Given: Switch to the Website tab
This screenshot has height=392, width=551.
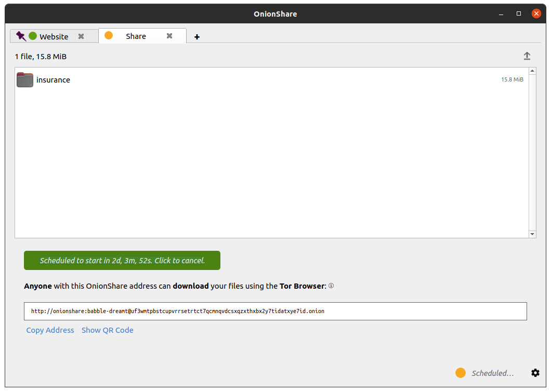Looking at the screenshot, I should pyautogui.click(x=54, y=36).
